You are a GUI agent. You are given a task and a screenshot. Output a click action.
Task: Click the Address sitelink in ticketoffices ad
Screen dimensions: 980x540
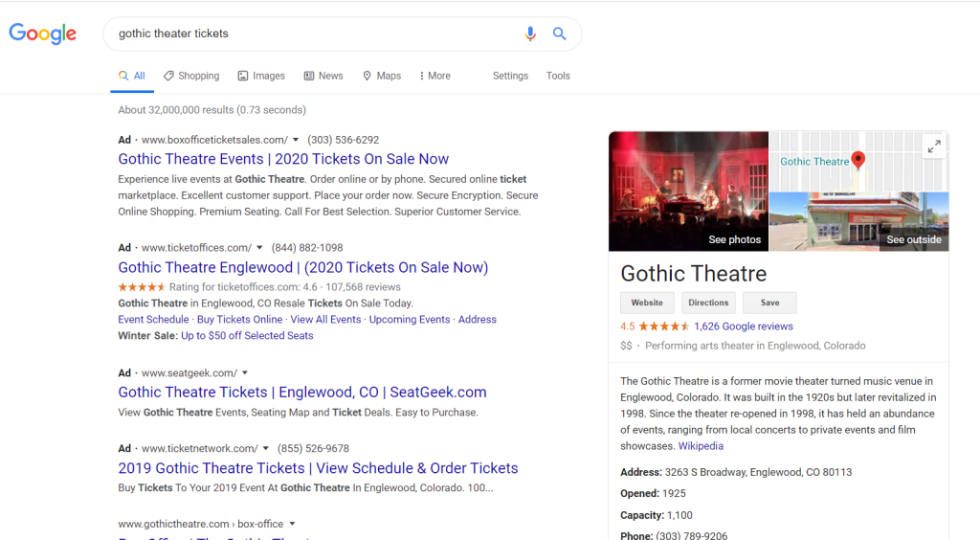click(x=477, y=320)
